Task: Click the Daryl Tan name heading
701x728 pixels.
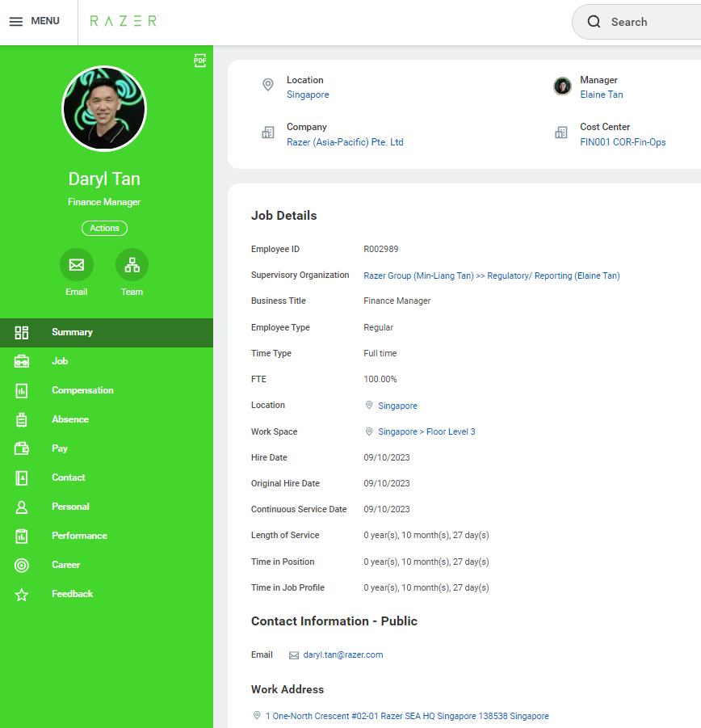Action: click(104, 179)
